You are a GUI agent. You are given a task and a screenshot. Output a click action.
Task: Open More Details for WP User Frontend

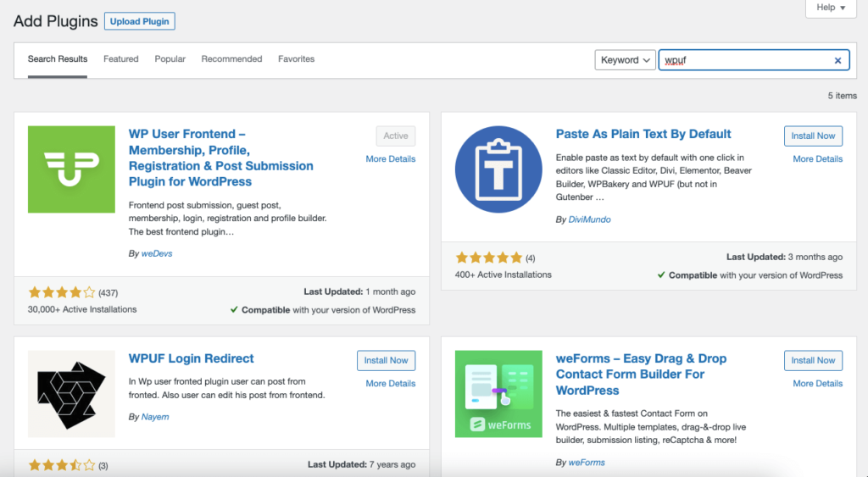(390, 158)
